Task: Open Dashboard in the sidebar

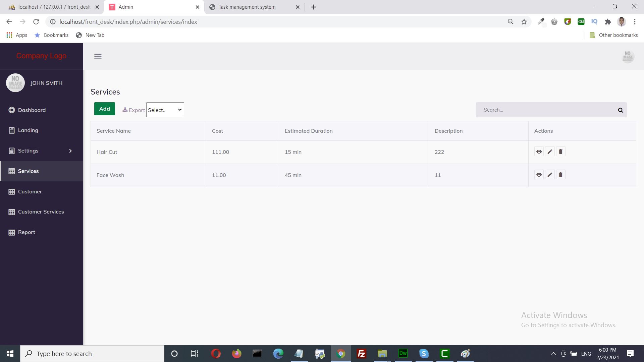Action: coord(32,110)
